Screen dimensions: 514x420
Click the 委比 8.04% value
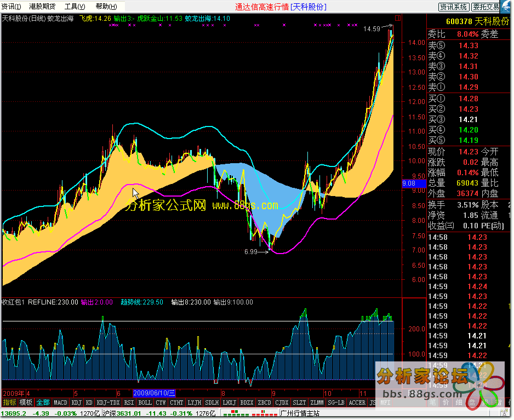click(x=468, y=34)
